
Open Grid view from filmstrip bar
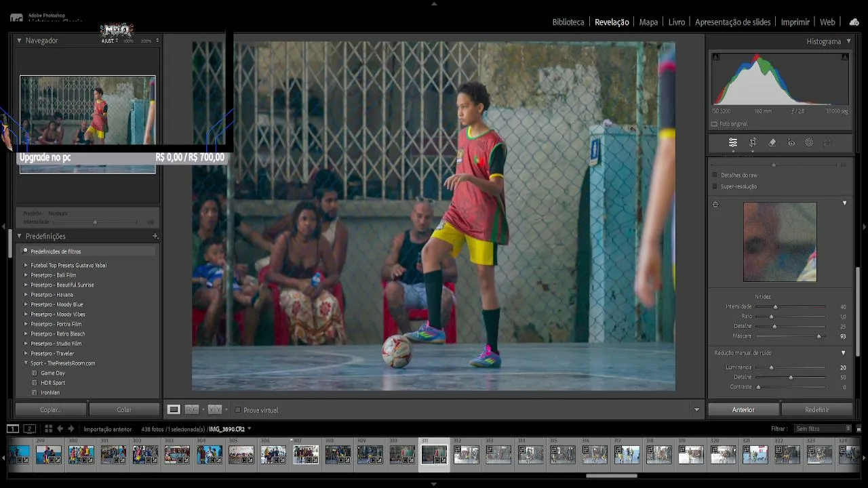click(48, 428)
